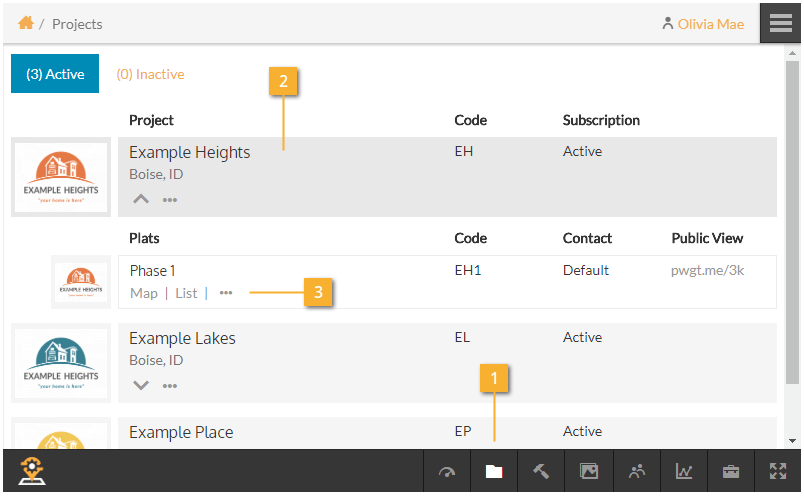804x501 pixels.
Task: Open the hamburger menu
Action: (781, 23)
